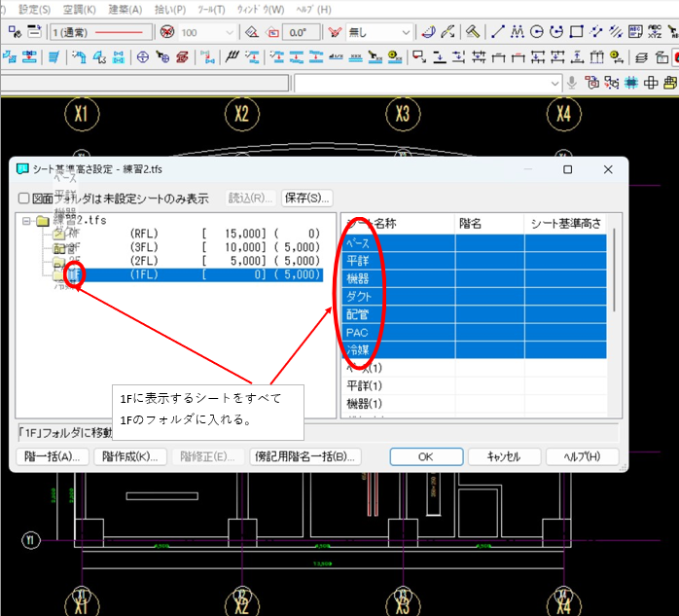679x616 pixels.
Task: Select the 冷媒 sheet row
Action: (474, 350)
